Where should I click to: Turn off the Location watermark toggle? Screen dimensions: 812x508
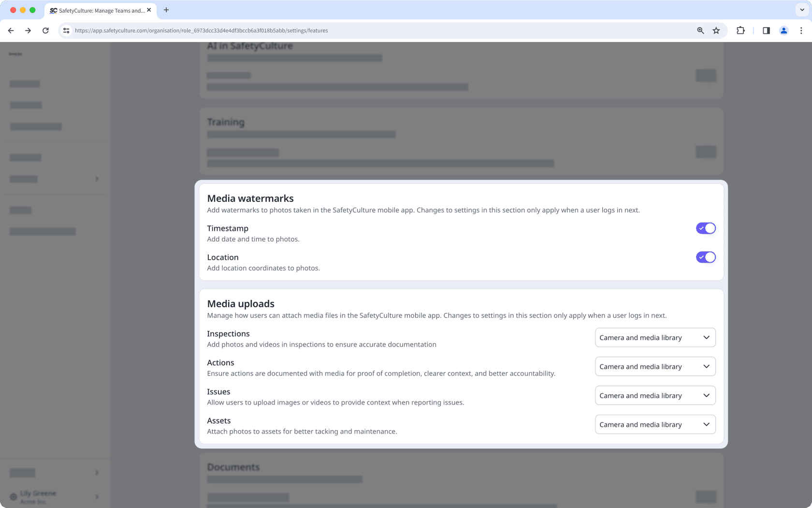[706, 257]
